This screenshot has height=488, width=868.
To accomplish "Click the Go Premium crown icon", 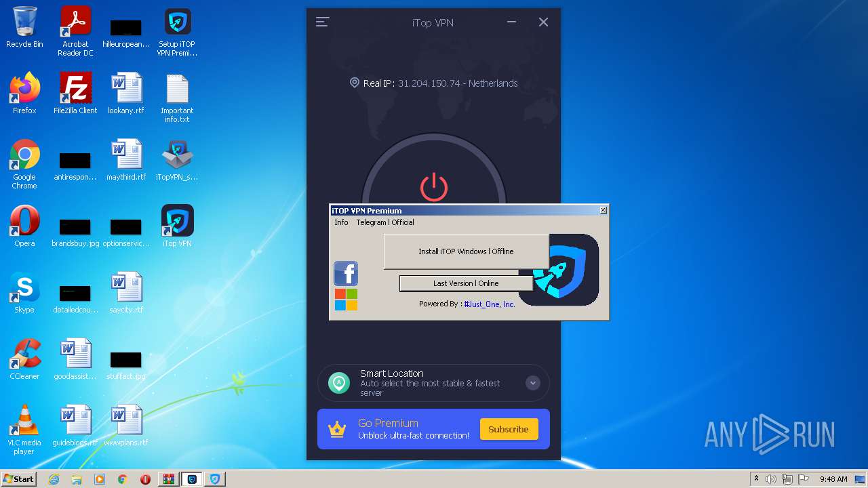I will pyautogui.click(x=337, y=429).
